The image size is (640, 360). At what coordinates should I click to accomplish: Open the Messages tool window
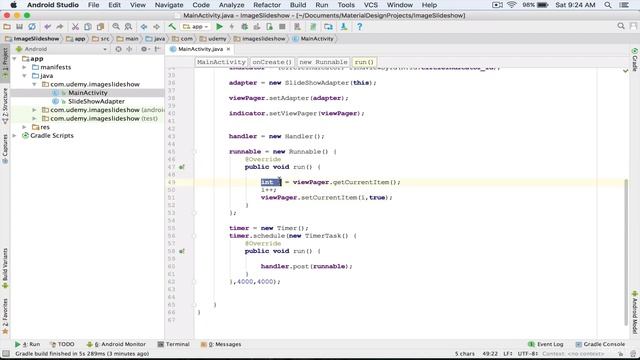(221, 344)
